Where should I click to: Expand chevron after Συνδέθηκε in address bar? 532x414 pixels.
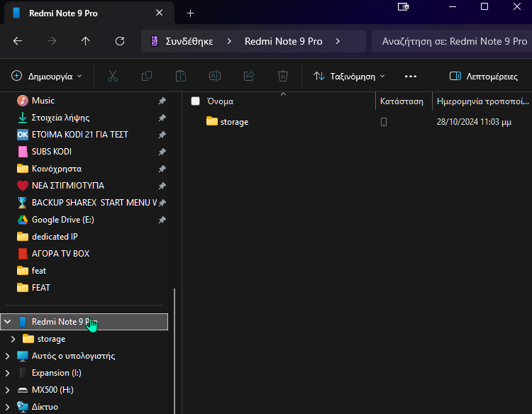(229, 41)
